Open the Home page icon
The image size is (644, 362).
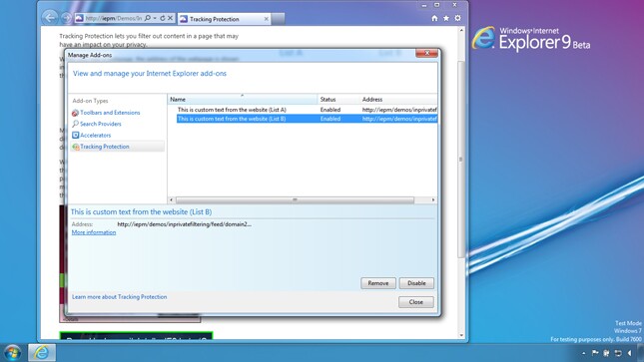pyautogui.click(x=434, y=18)
